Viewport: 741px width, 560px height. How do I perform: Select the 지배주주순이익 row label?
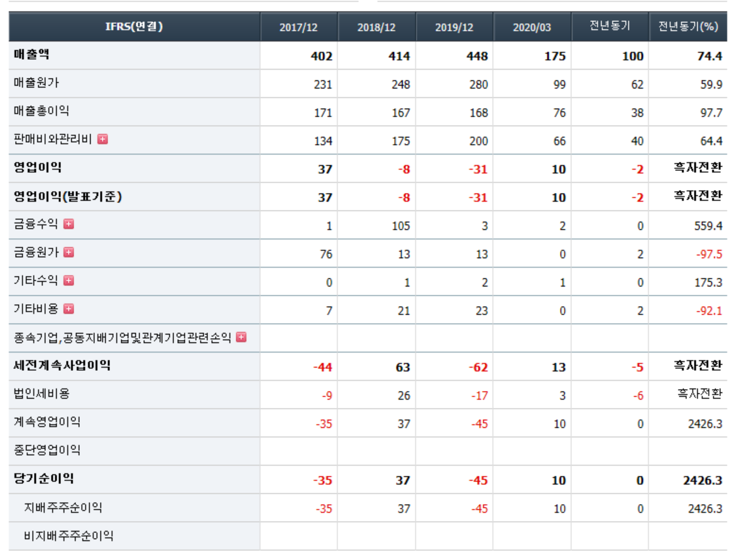tap(63, 508)
